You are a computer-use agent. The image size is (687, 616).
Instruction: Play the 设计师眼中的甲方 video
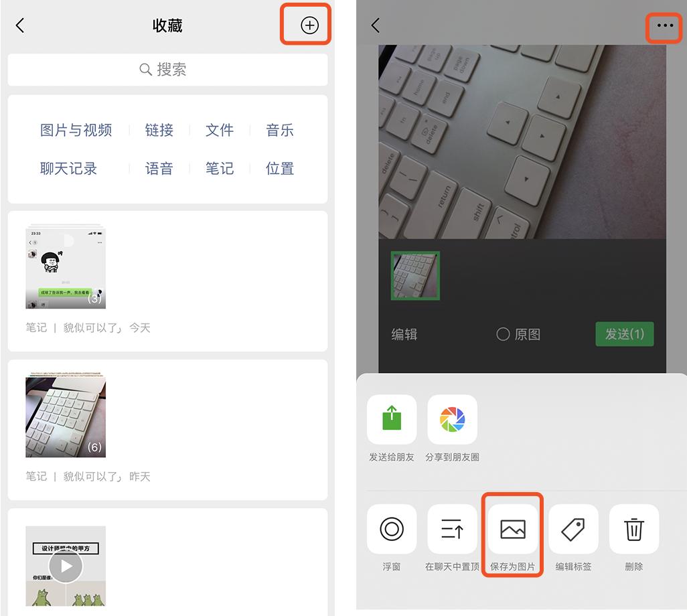click(65, 566)
